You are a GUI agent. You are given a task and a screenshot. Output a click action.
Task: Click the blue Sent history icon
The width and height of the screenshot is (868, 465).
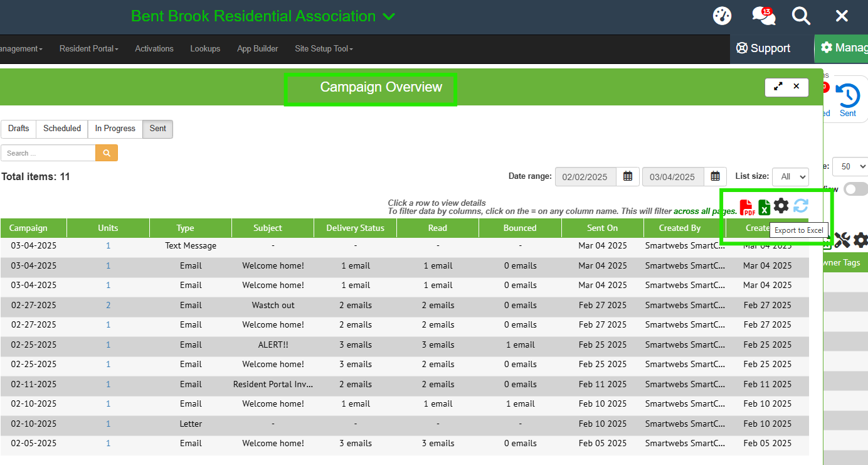[x=848, y=95]
